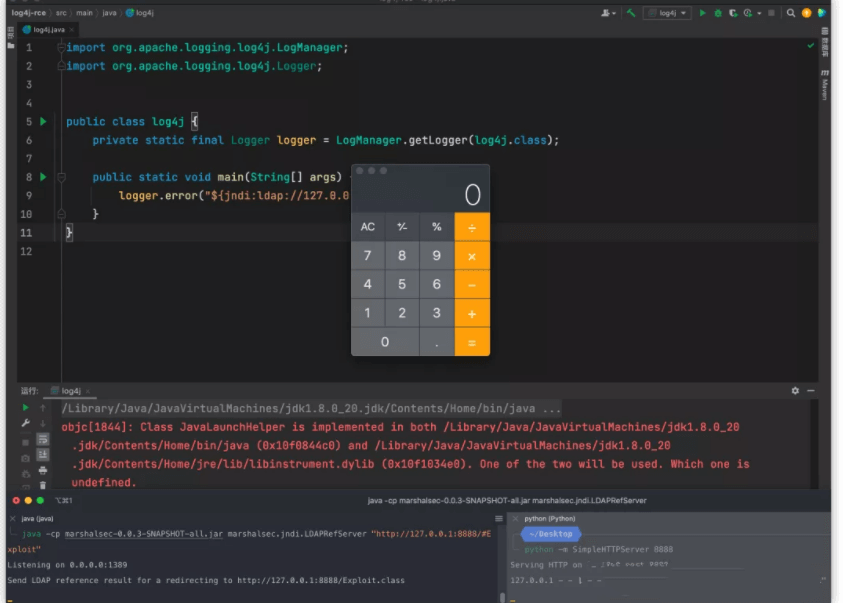The image size is (843, 603).
Task: Click the java command line in Run output
Action: (311, 408)
